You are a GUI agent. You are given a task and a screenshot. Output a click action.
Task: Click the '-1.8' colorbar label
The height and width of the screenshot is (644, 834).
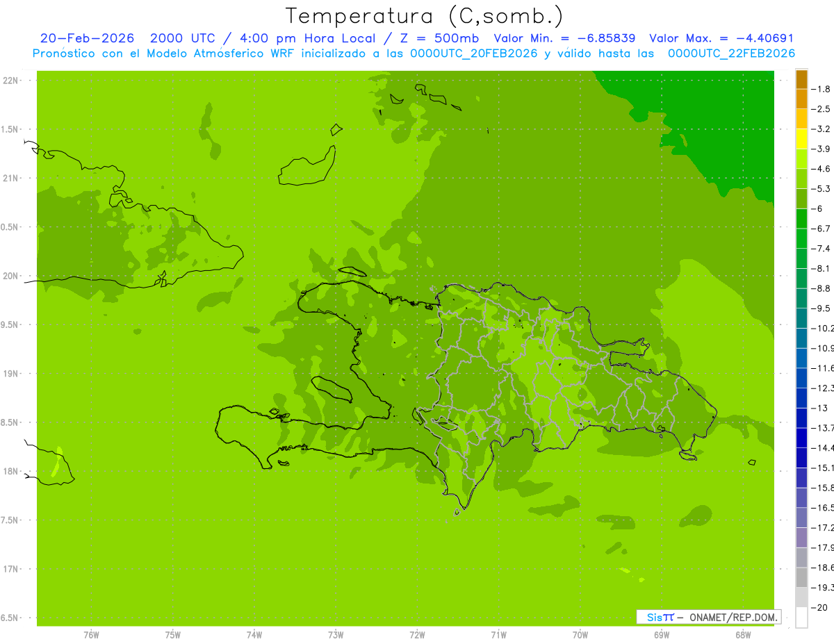tap(822, 89)
